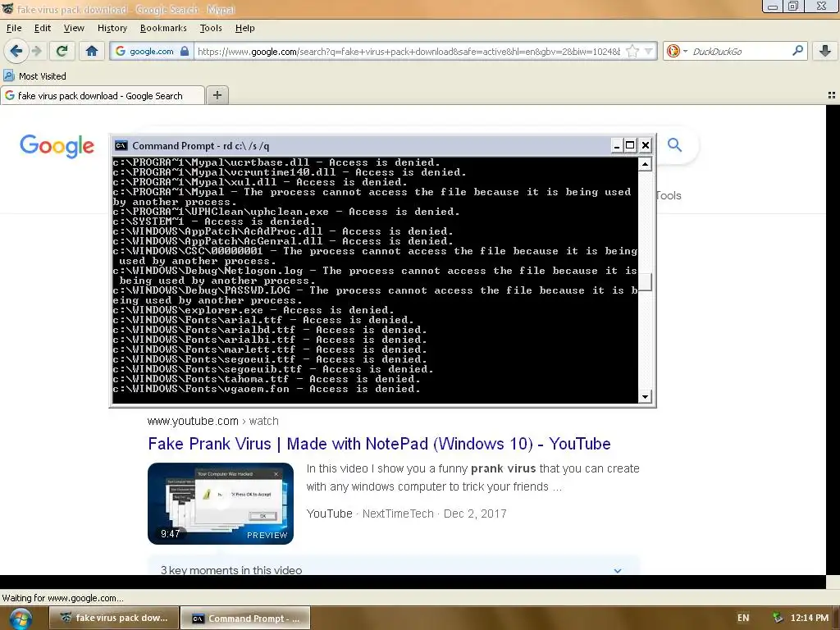Click the Mypal raccoon icon in the browser title bar
Screen dimensions: 840x630
7,8
